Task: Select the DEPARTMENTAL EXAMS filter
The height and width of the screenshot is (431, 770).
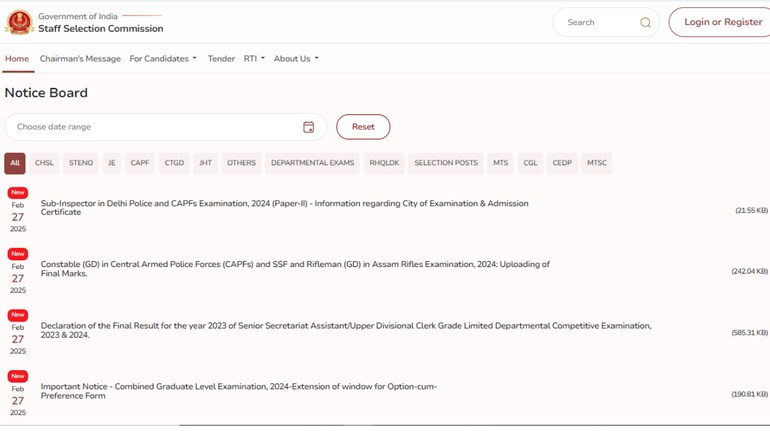Action: click(312, 163)
